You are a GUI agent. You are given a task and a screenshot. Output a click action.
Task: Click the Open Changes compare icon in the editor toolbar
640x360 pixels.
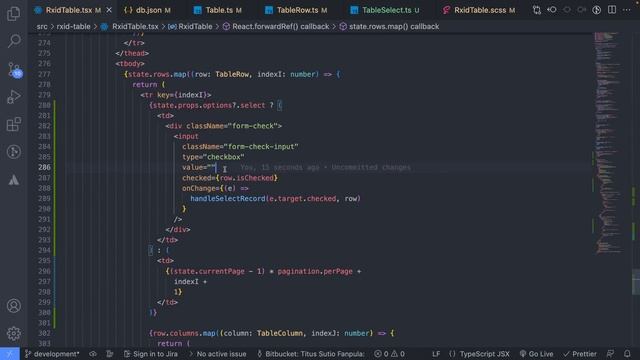[x=537, y=10]
